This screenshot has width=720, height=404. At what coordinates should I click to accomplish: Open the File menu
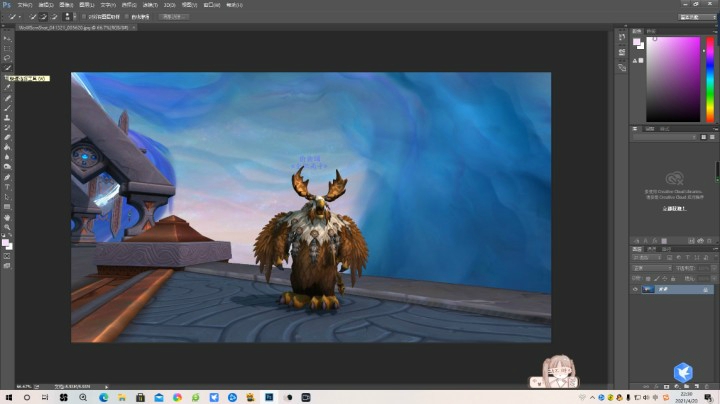tap(25, 5)
